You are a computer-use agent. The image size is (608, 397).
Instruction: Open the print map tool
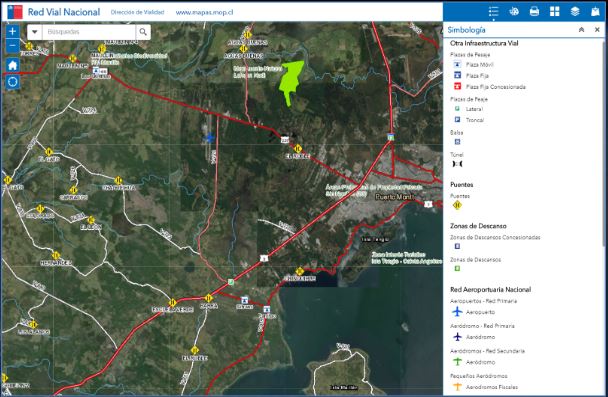coord(534,12)
